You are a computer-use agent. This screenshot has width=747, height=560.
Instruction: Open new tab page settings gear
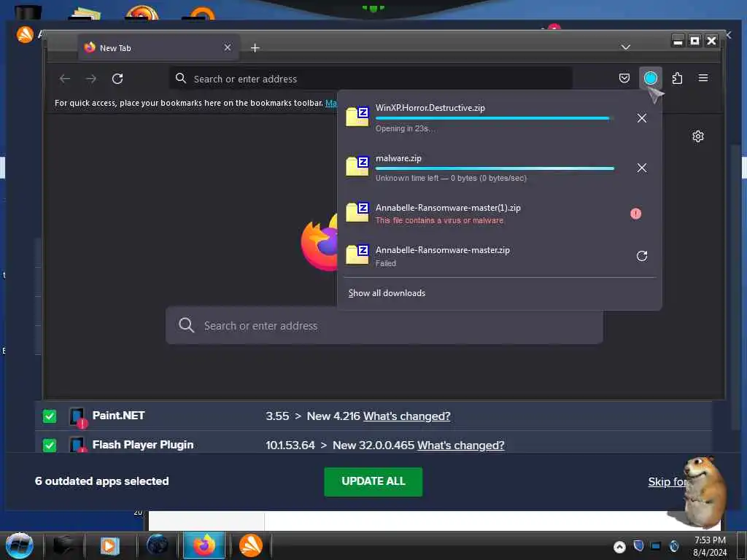pyautogui.click(x=698, y=136)
